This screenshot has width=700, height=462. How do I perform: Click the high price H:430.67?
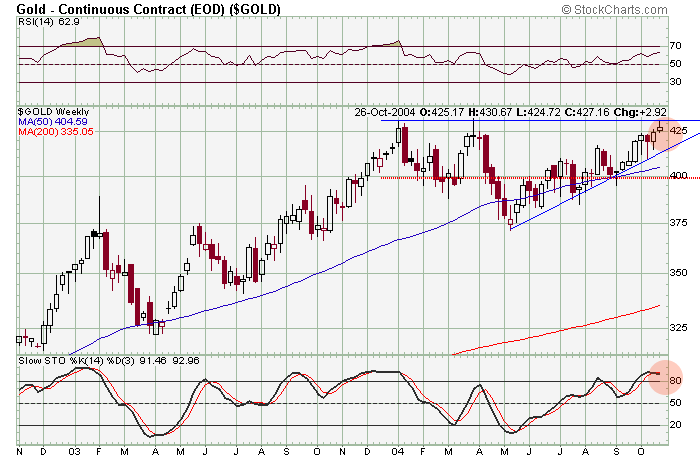[x=490, y=112]
